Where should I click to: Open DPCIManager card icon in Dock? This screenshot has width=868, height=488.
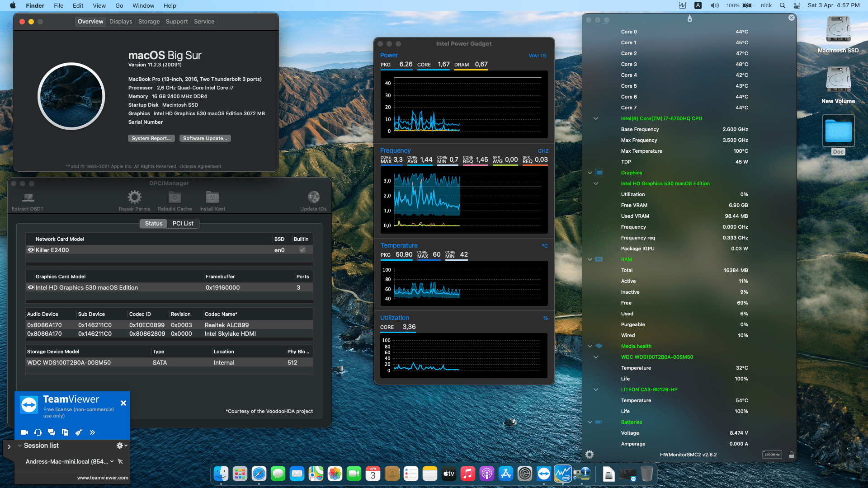[x=582, y=474]
